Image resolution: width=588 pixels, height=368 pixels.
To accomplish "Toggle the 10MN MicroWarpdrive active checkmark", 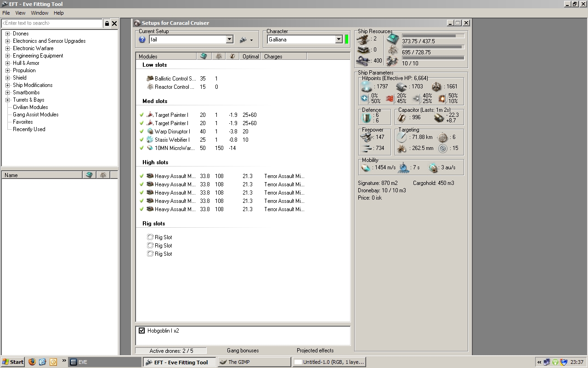I will coord(141,148).
